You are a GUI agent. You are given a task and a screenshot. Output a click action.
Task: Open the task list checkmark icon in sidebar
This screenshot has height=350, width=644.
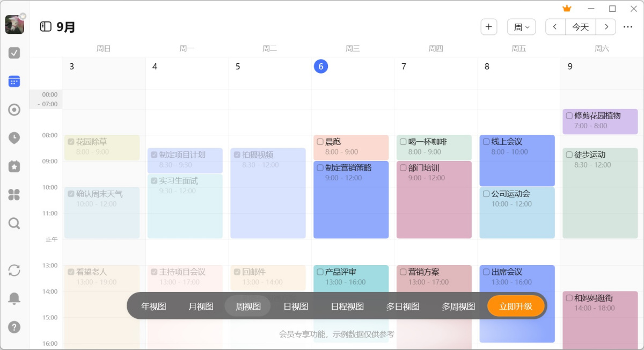point(14,53)
